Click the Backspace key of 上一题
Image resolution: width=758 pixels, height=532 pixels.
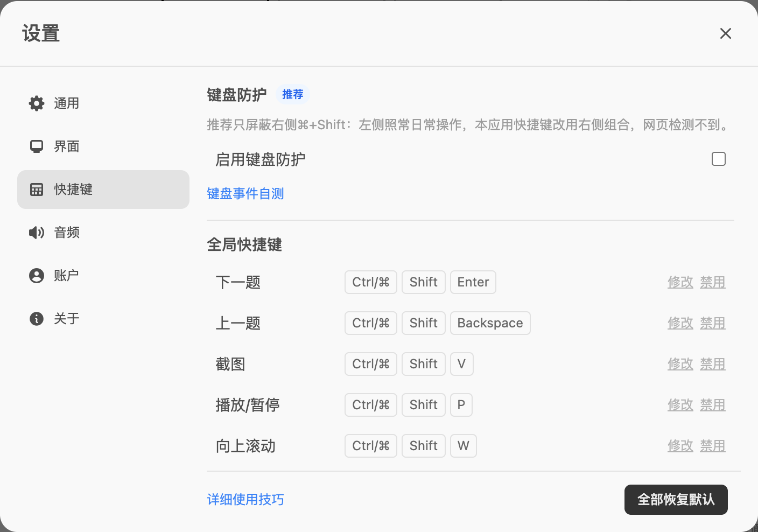490,323
